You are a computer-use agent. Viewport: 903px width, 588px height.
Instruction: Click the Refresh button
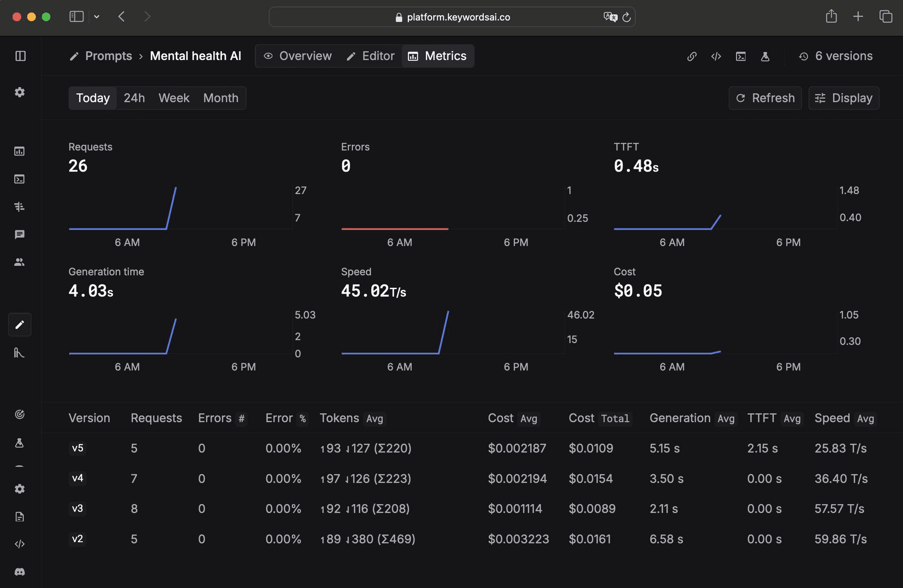(765, 98)
